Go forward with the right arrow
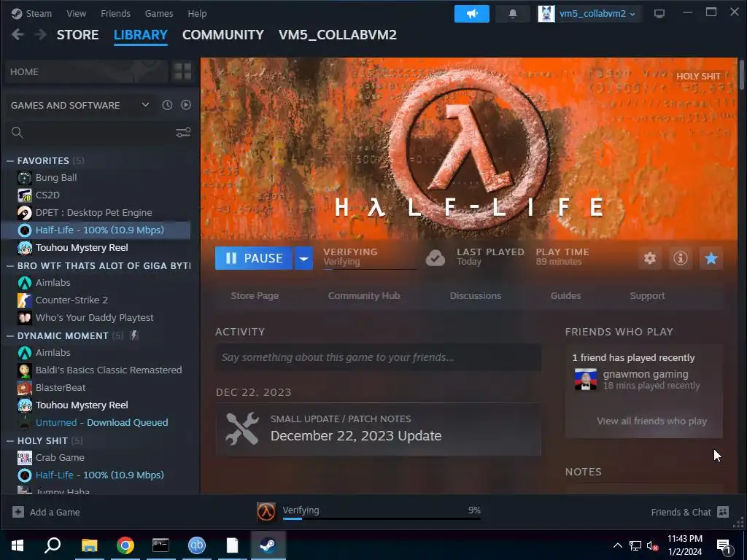This screenshot has height=560, width=747. [41, 35]
